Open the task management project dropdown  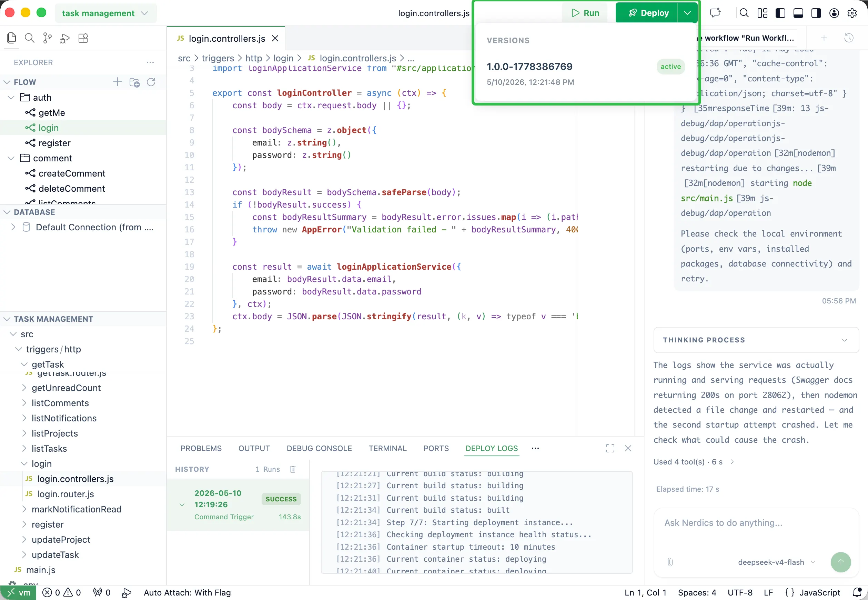click(x=105, y=13)
